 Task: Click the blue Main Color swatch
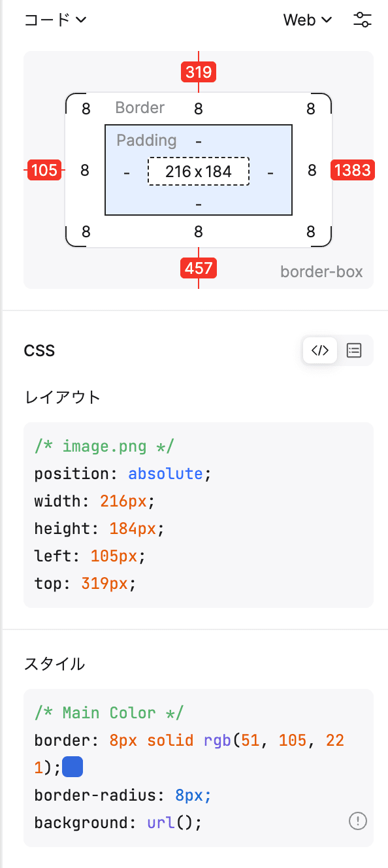(73, 767)
